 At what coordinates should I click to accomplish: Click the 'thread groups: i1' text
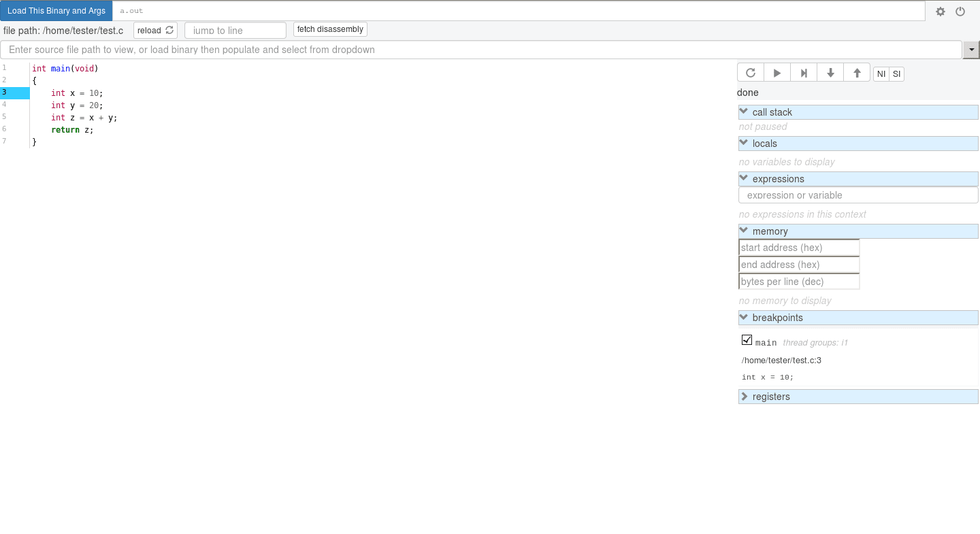click(x=815, y=343)
